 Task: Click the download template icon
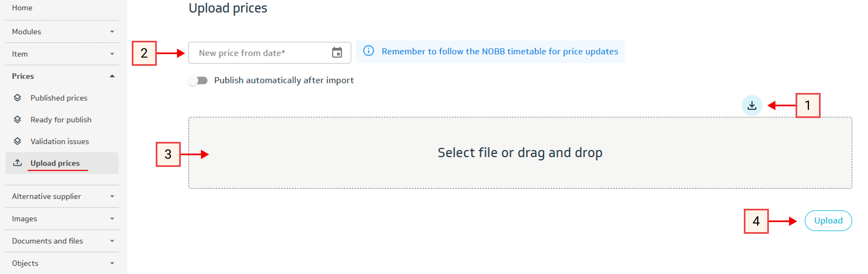(751, 106)
